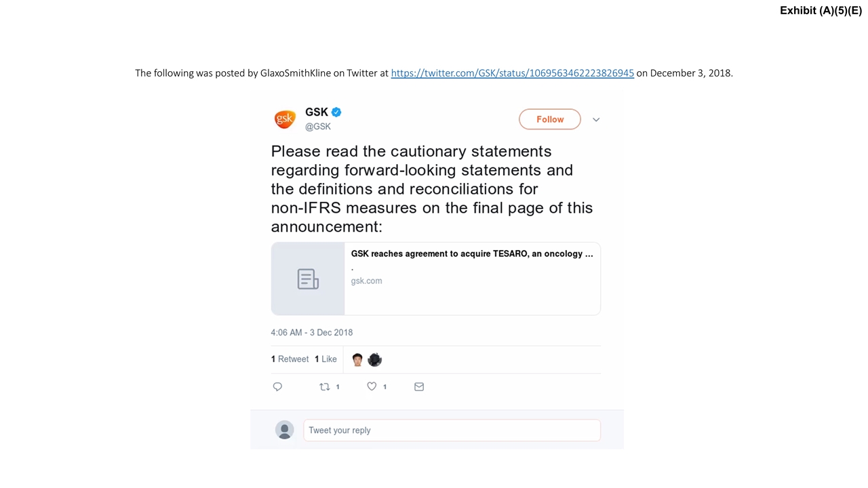Open the TESARO acquisition article headline

[471, 253]
